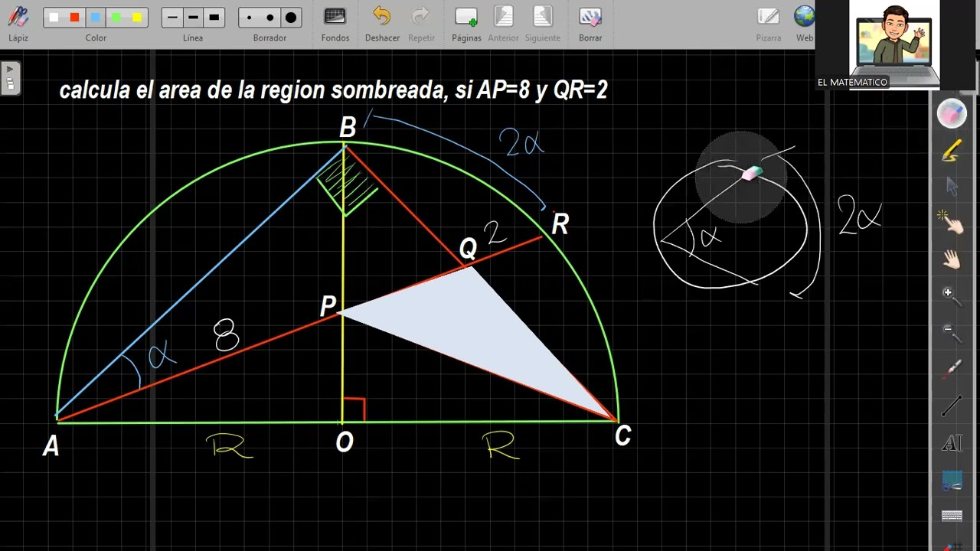Zoom in with the plus magnifier
This screenshot has height=551, width=980.
coord(952,296)
